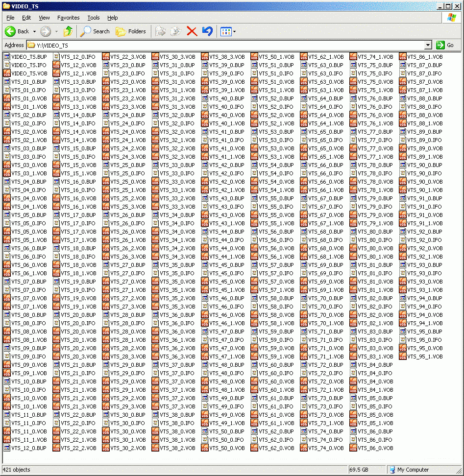Click the Forward arrow icon

(x=46, y=31)
